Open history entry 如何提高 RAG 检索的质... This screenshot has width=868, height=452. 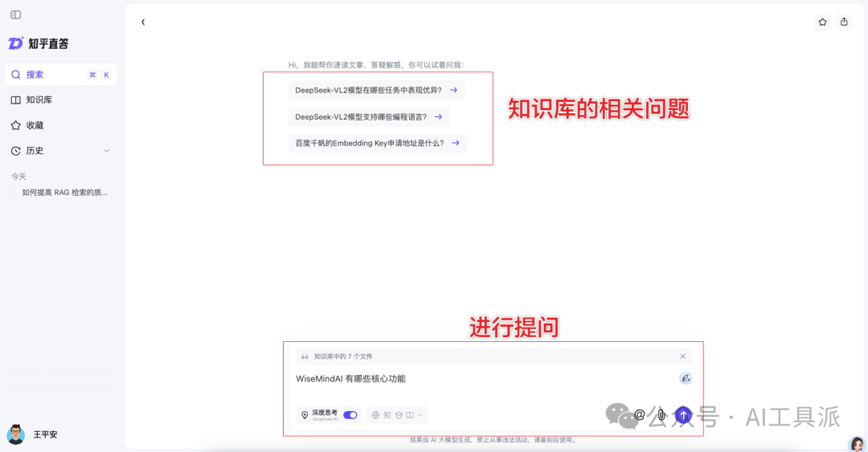pyautogui.click(x=64, y=193)
